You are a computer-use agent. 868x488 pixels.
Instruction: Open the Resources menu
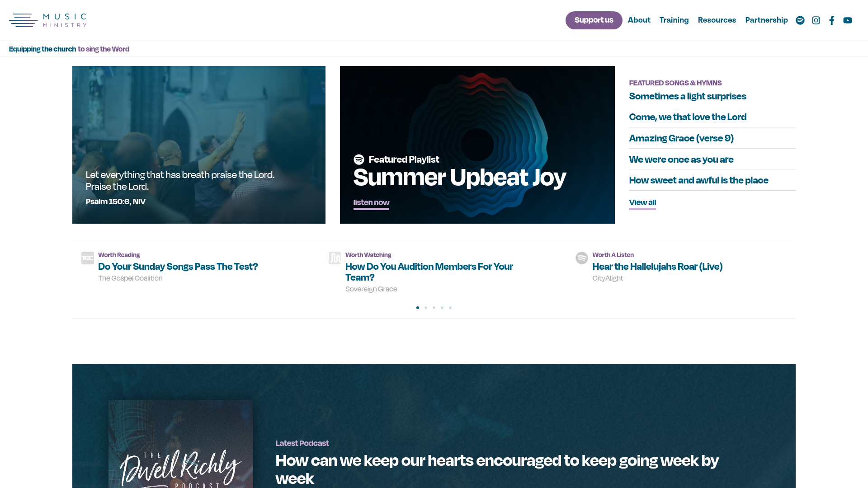pyautogui.click(x=717, y=20)
